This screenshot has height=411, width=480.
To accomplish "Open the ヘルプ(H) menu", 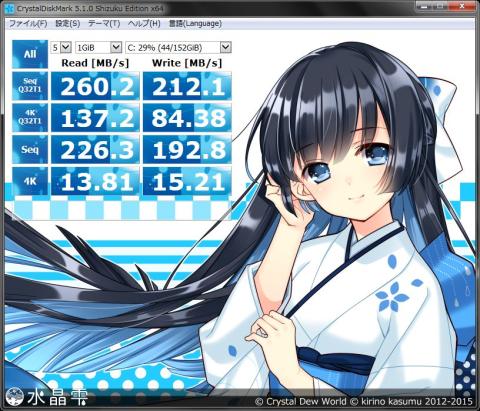I will 144,24.
